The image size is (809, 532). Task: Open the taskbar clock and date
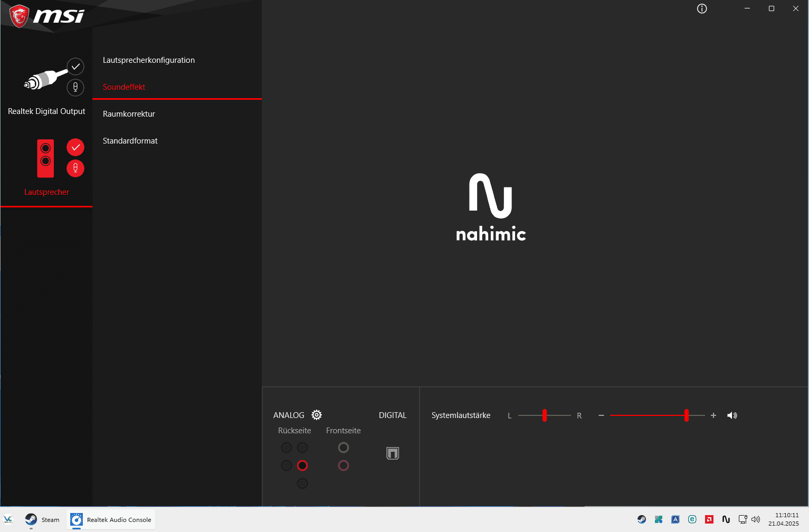pos(784,519)
